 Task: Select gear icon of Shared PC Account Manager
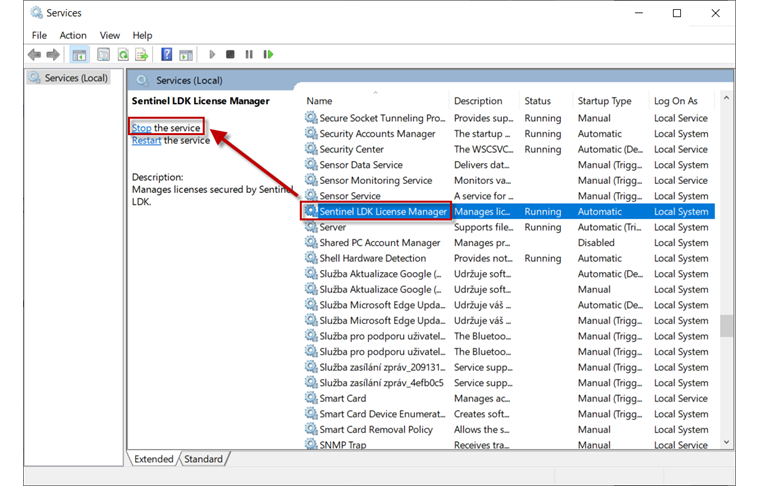point(311,242)
